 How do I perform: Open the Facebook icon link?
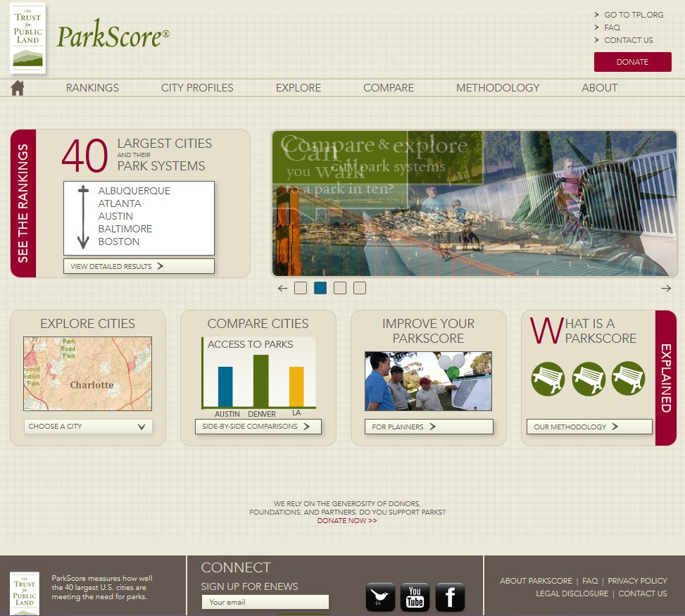tap(450, 597)
